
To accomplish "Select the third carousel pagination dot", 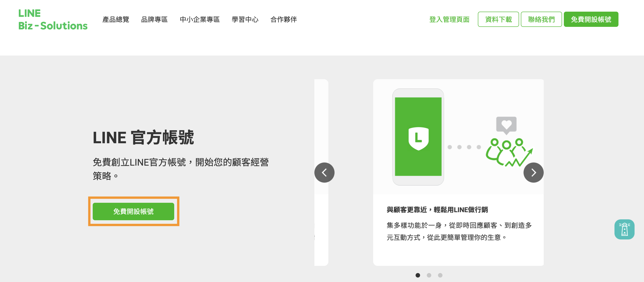I will [440, 275].
